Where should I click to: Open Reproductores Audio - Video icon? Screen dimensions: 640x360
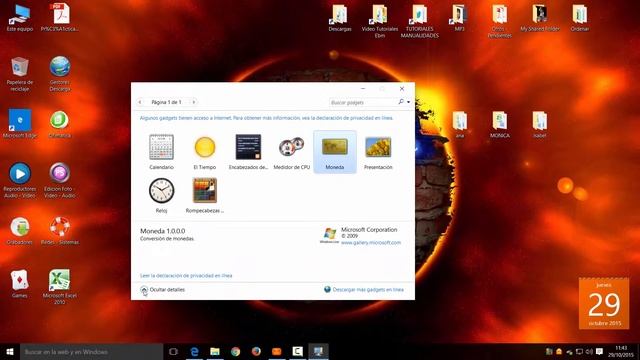(x=20, y=180)
